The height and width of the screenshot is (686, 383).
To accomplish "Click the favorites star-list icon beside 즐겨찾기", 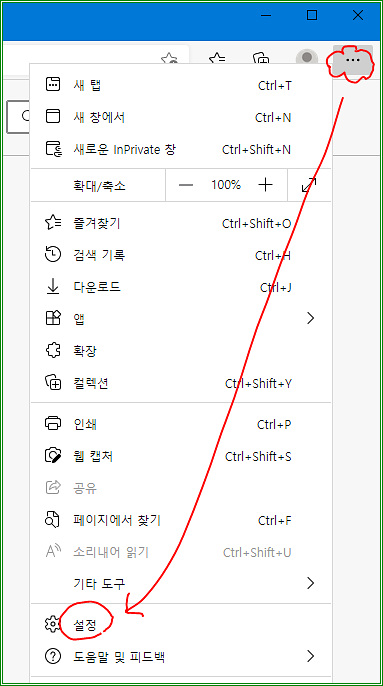I will [x=53, y=223].
